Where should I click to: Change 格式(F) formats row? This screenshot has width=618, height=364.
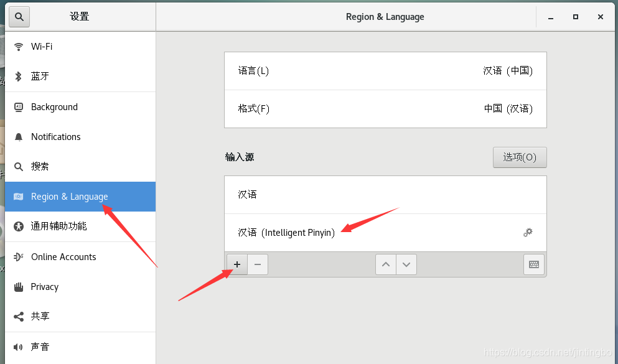[385, 109]
